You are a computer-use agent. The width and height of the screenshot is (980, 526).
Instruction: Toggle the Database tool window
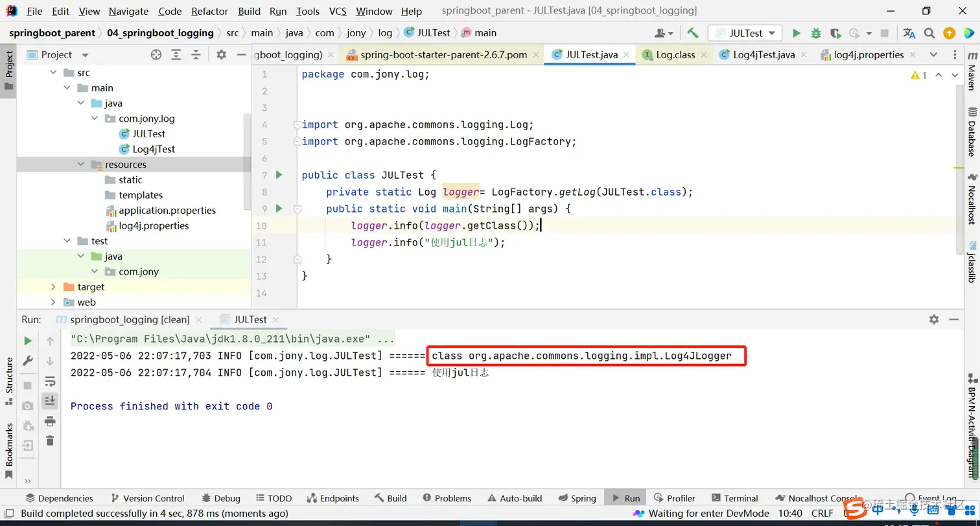(972, 133)
